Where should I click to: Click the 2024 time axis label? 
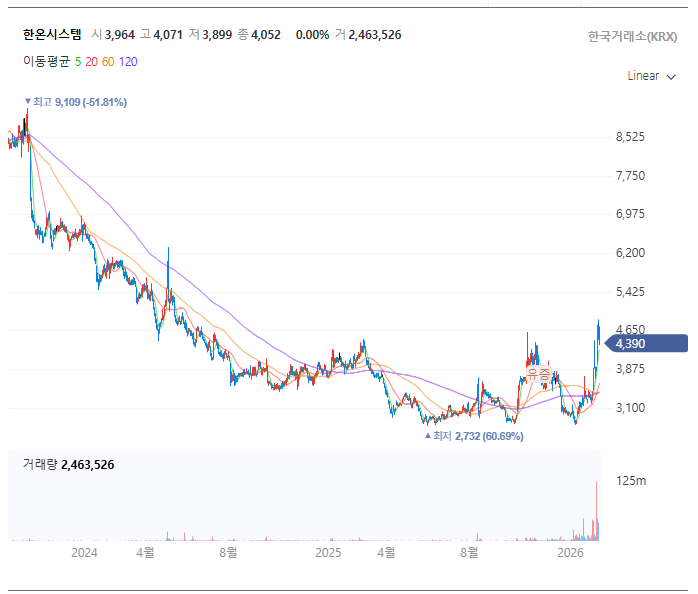(84, 553)
